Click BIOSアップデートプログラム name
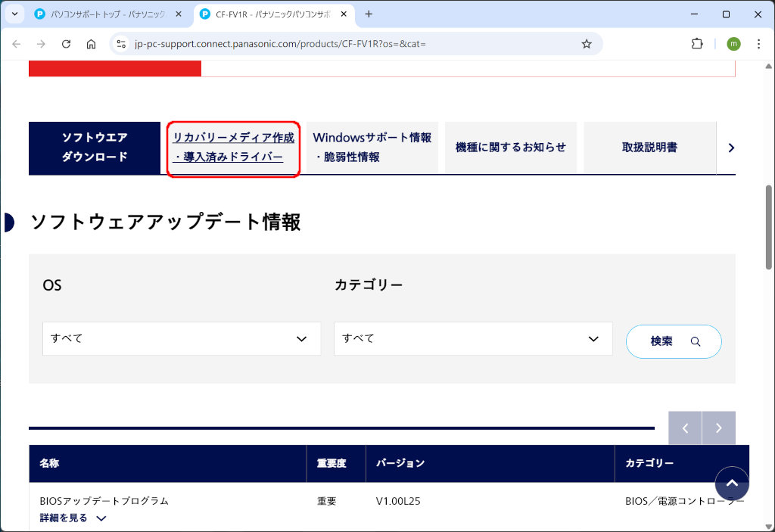Screen dimensions: 775x532 (104, 501)
